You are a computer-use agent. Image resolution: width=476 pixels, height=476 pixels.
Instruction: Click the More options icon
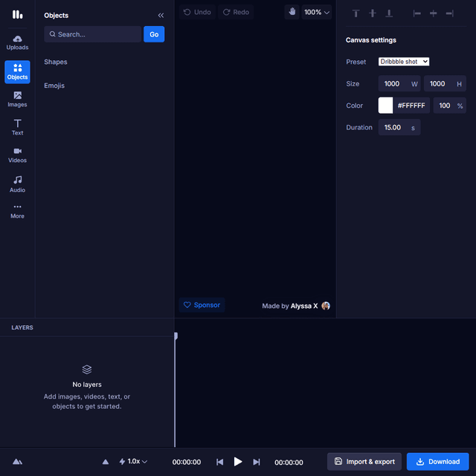17,210
